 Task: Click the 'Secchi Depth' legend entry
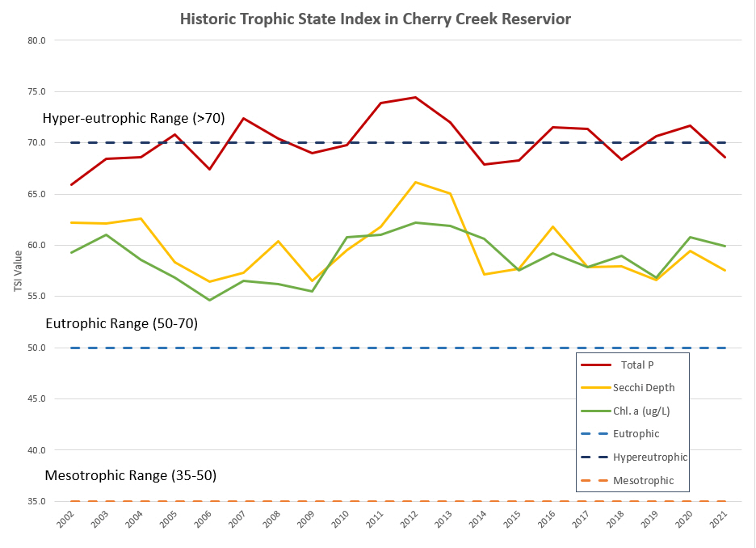tap(644, 388)
